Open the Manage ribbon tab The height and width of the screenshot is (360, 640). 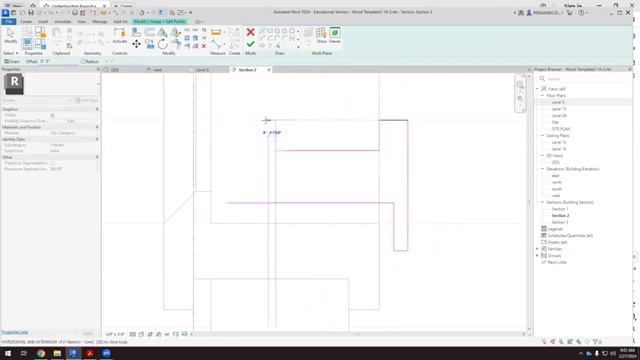point(100,22)
